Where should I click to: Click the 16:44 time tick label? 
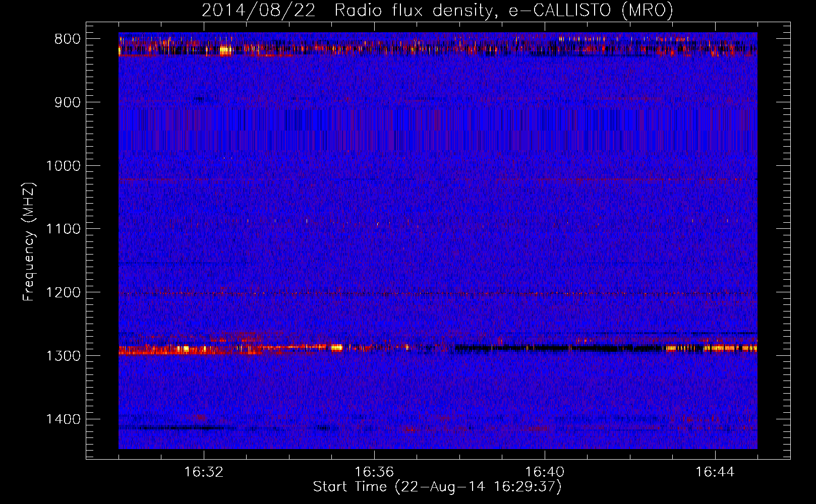(715, 472)
